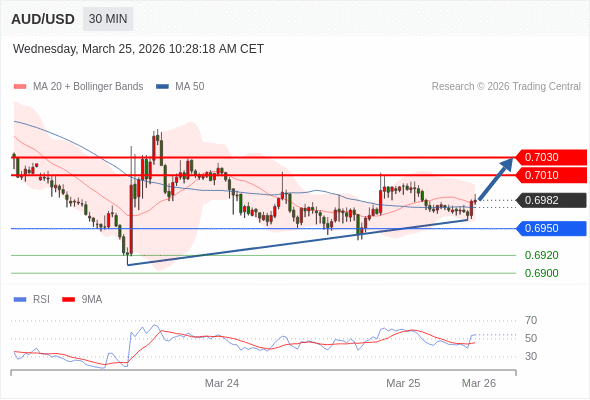Click the green 0.6920 support label

541,256
